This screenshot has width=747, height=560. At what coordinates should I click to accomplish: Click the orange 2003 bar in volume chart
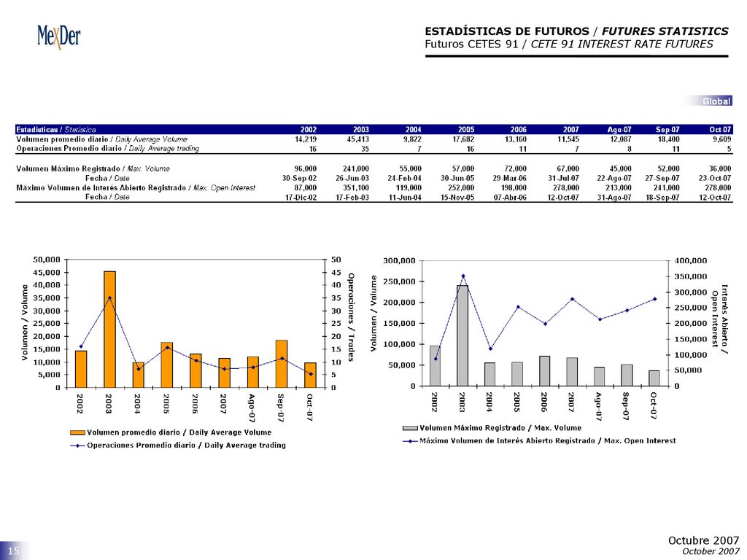pos(109,330)
